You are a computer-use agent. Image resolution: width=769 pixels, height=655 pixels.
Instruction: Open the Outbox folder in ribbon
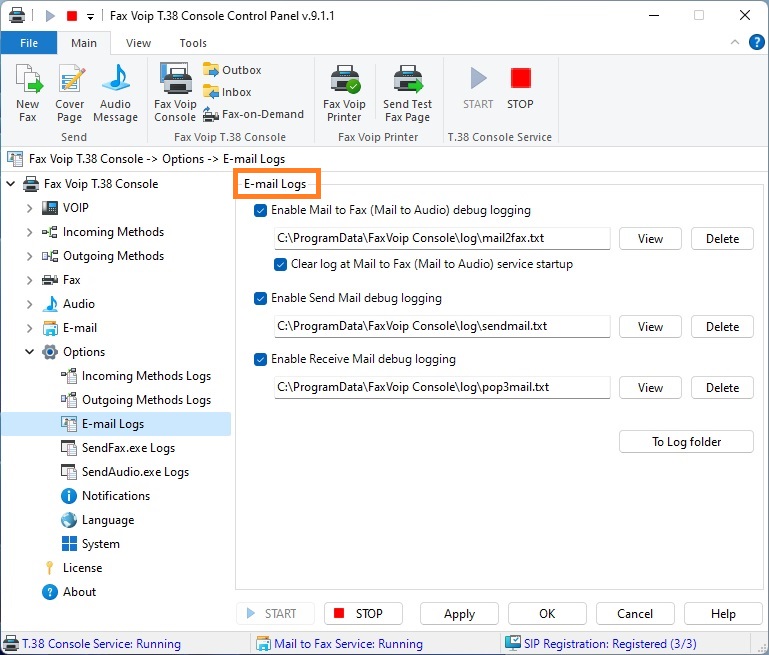(232, 70)
